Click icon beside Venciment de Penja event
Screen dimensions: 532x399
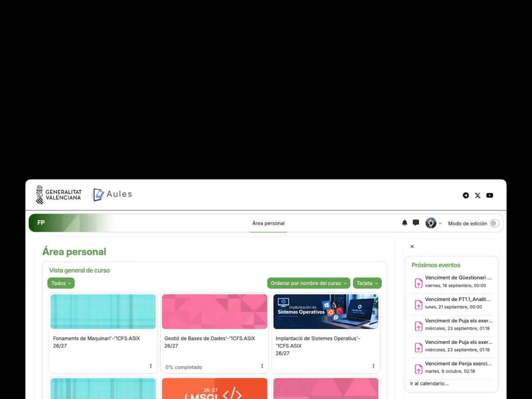point(418,368)
